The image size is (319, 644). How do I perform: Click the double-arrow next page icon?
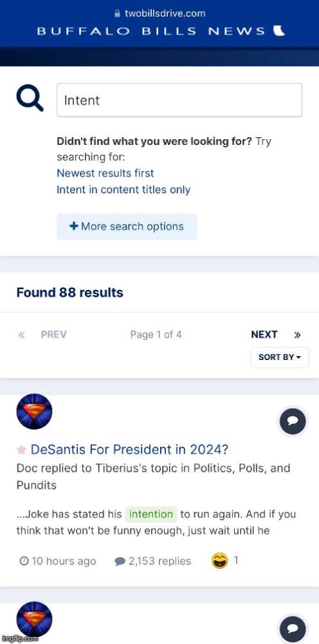297,335
